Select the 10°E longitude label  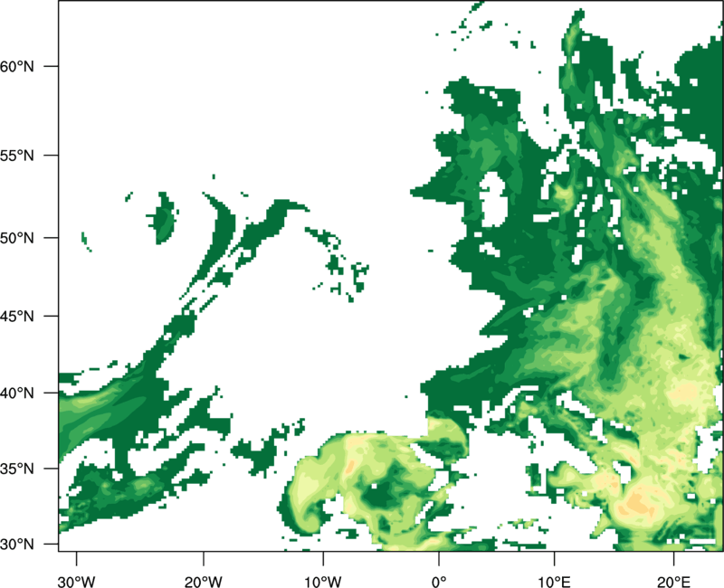[554, 582]
